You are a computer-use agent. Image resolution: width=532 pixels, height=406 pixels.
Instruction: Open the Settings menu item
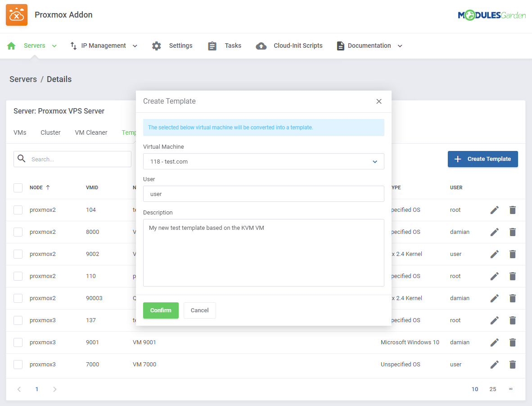point(180,46)
